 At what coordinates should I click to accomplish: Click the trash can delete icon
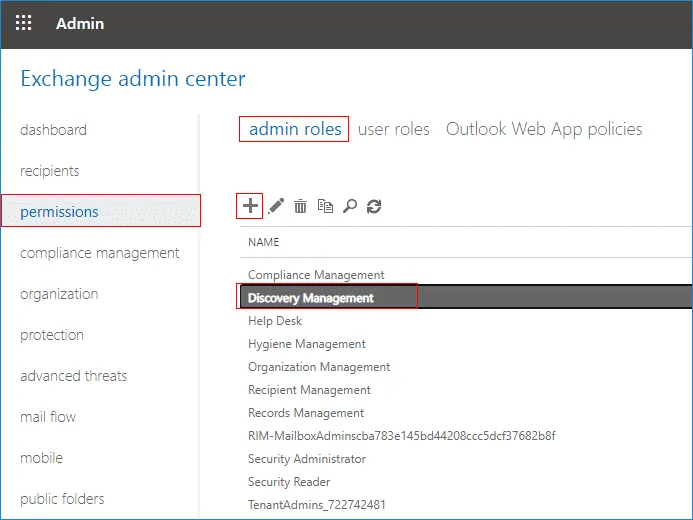pos(301,206)
